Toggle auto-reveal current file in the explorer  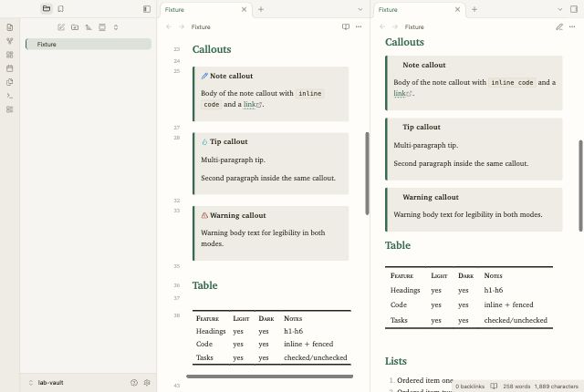tap(102, 27)
